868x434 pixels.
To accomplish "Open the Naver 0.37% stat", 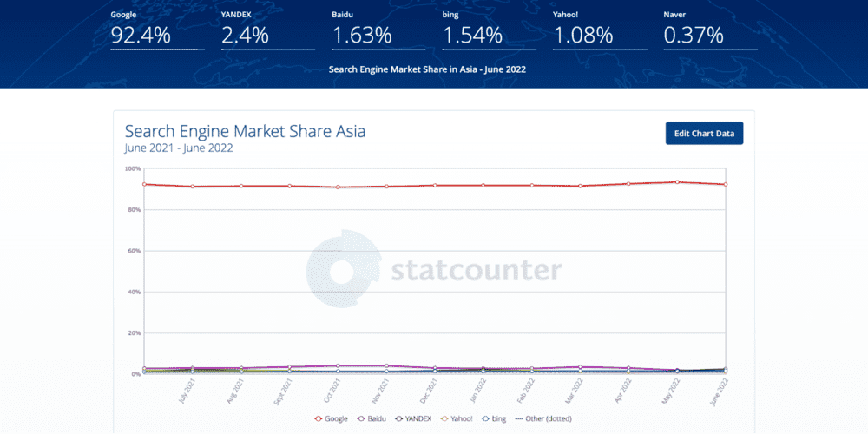I will (694, 35).
